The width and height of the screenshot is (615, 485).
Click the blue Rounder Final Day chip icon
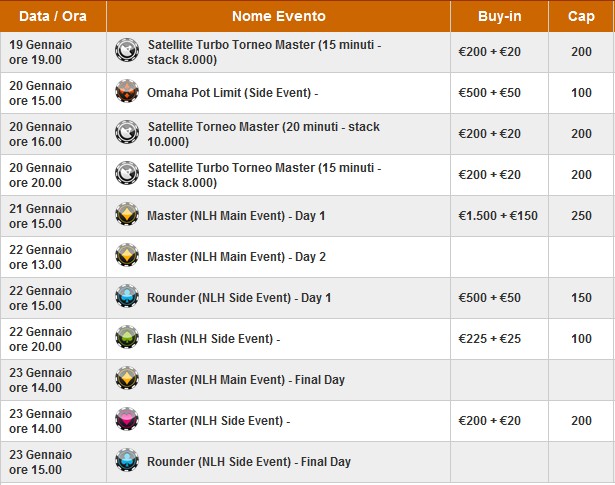click(x=127, y=461)
